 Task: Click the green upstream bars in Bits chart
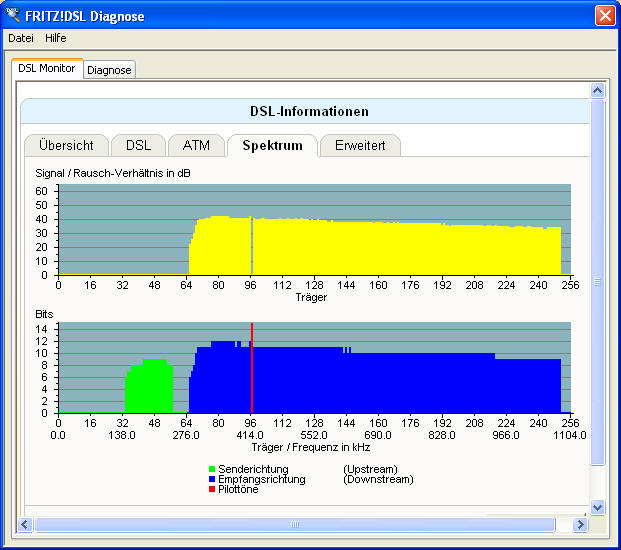click(149, 388)
